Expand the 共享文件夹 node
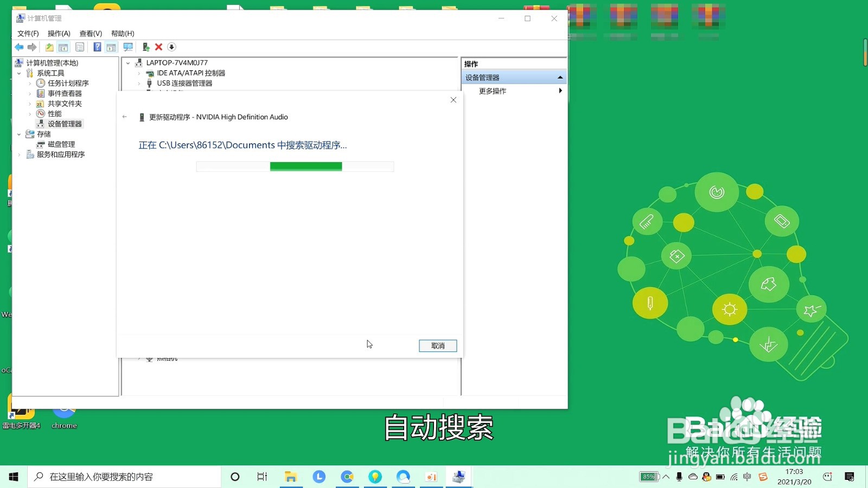This screenshot has width=868, height=488. click(x=30, y=104)
